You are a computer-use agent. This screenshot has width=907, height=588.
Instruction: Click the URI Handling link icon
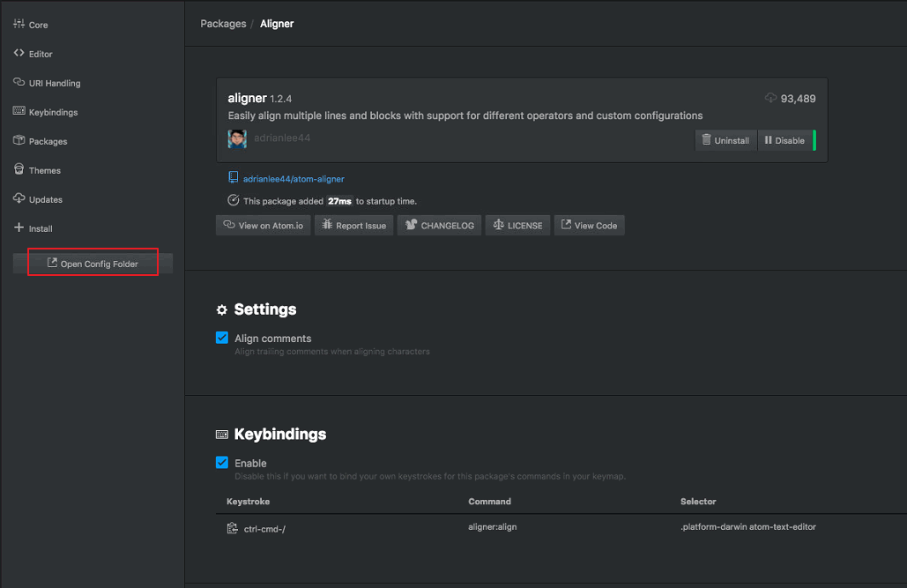coord(19,83)
